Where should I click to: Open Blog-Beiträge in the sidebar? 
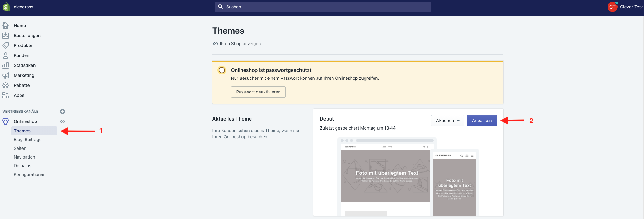[27, 140]
